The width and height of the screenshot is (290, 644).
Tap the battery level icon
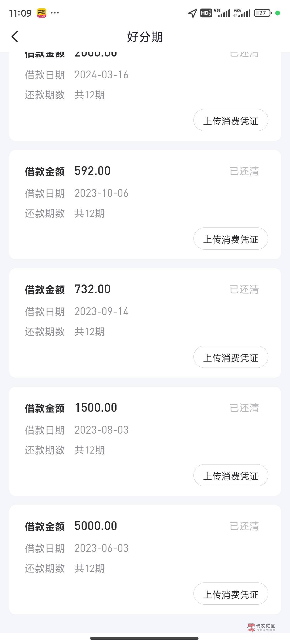pos(263,13)
